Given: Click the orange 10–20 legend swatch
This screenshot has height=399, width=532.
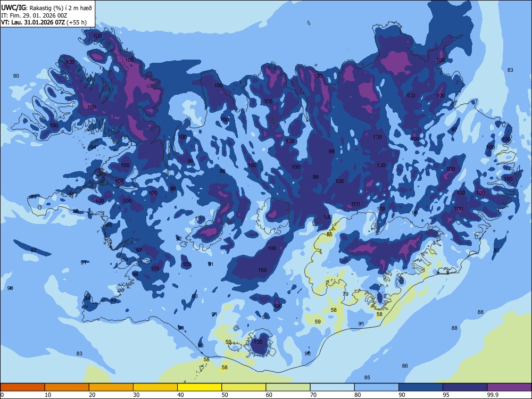Looking at the screenshot, I should [x=67, y=387].
